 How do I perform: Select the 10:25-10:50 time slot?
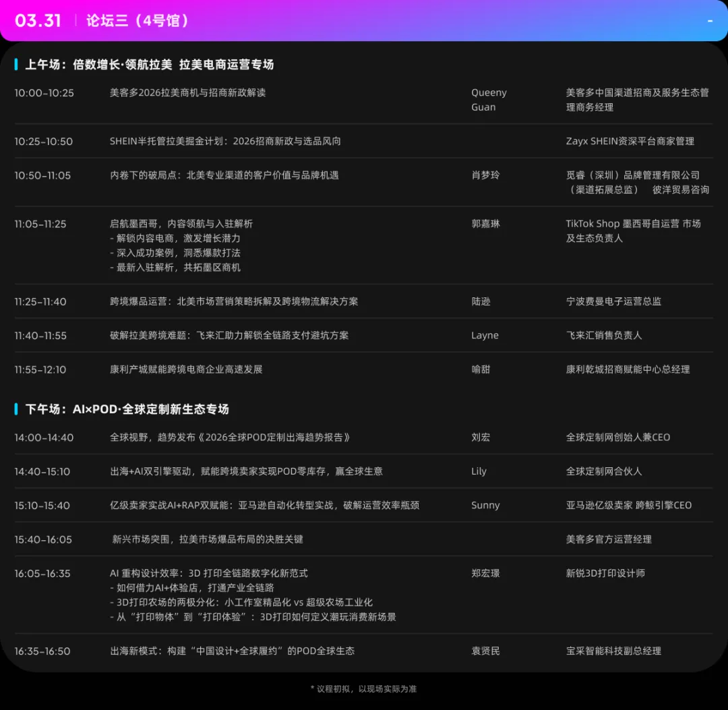[44, 141]
